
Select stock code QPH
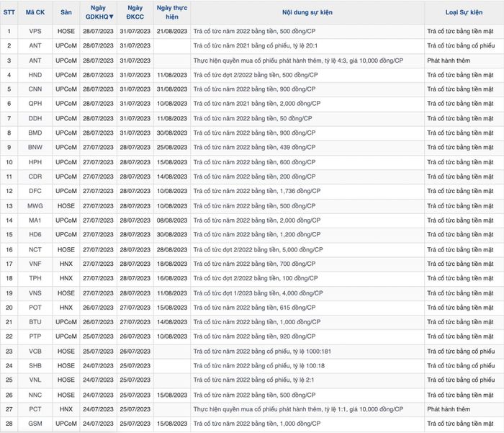(x=35, y=104)
